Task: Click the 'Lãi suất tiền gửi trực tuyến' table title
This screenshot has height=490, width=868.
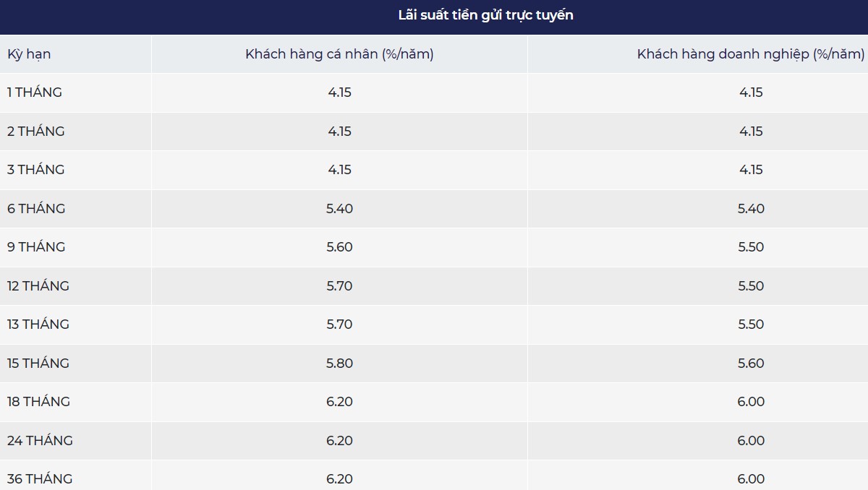Action: coord(485,15)
